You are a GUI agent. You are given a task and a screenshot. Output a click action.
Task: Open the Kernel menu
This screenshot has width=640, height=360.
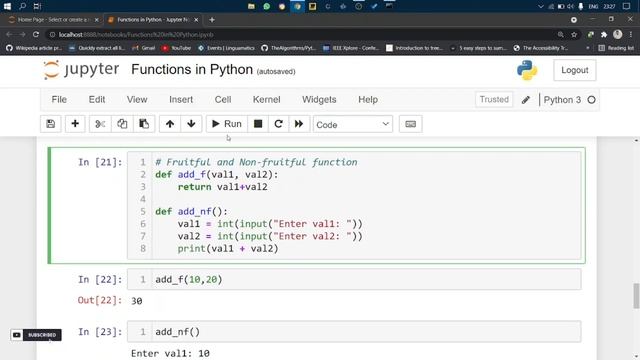267,100
